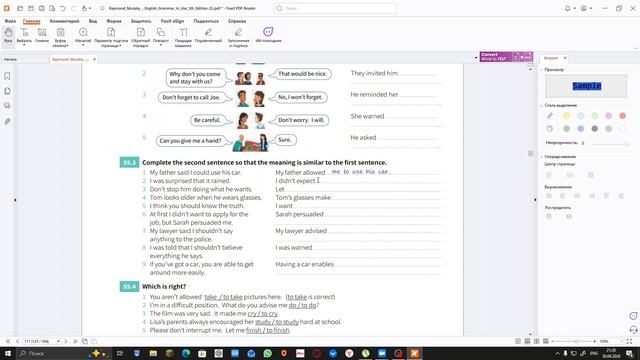Click the search field in title bar
The height and width of the screenshot is (360, 640).
coord(335,8)
